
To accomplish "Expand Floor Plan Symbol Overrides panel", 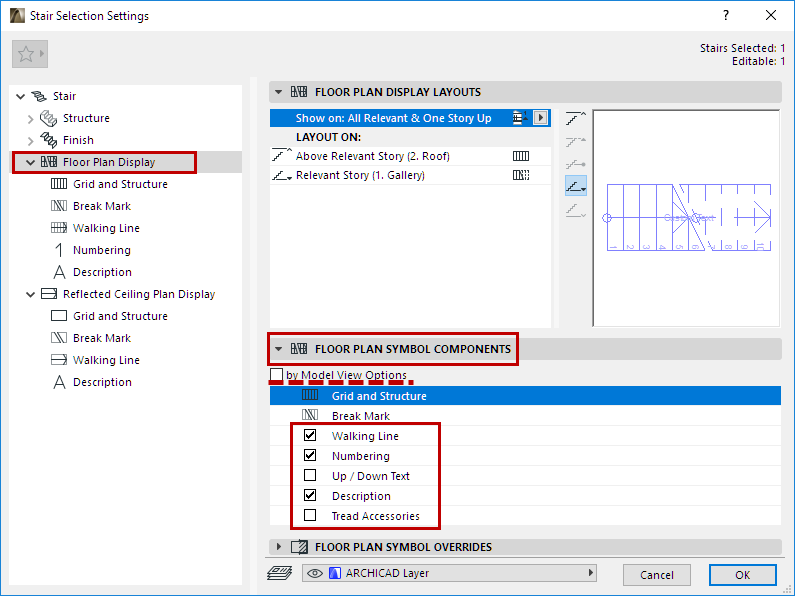I will pyautogui.click(x=278, y=547).
